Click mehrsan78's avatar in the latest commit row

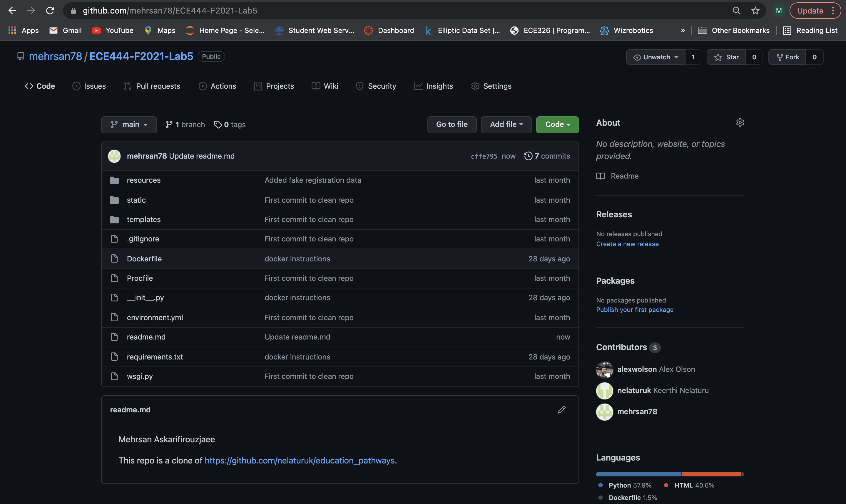coord(114,156)
